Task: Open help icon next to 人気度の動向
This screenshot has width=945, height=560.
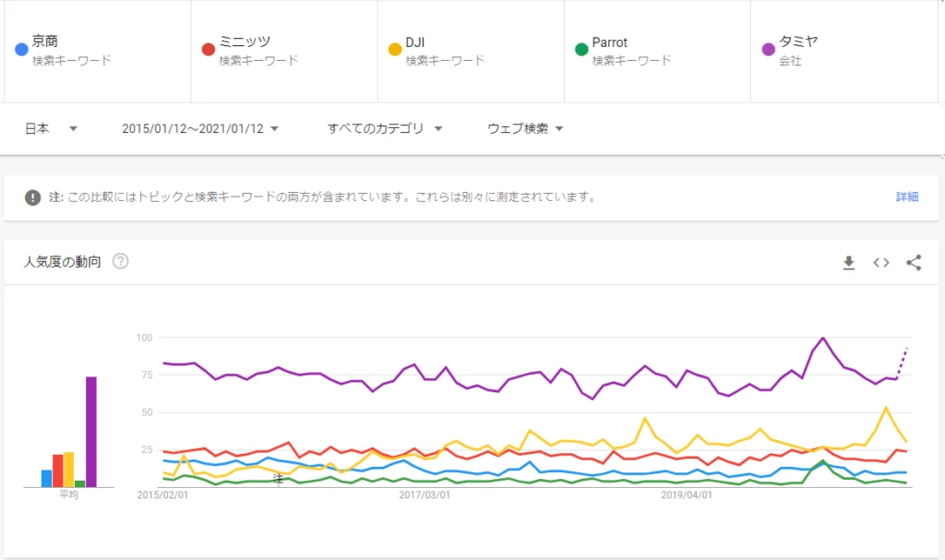Action: [x=121, y=261]
